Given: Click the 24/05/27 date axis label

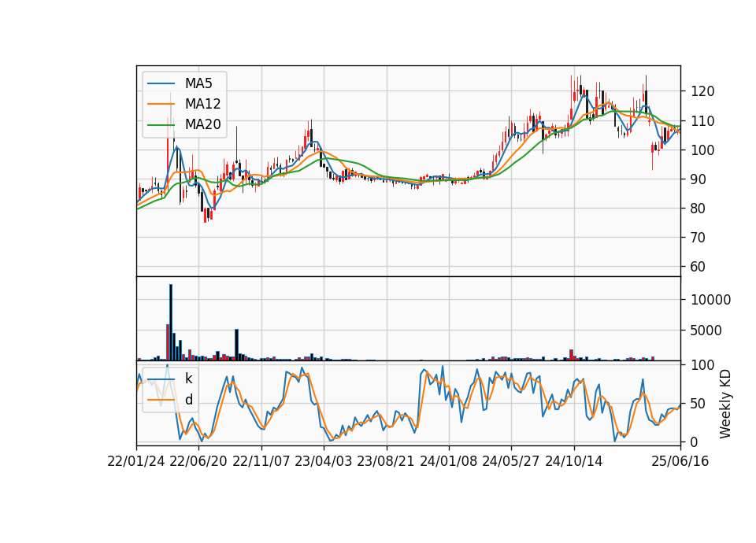Looking at the screenshot, I should coord(510,461).
